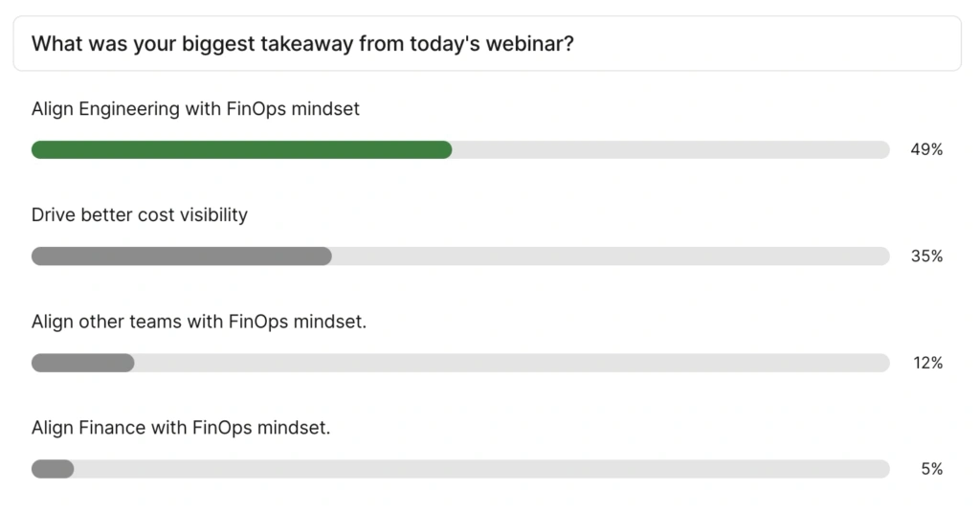Click unfilled track of cost visibility bar

[x=611, y=256]
